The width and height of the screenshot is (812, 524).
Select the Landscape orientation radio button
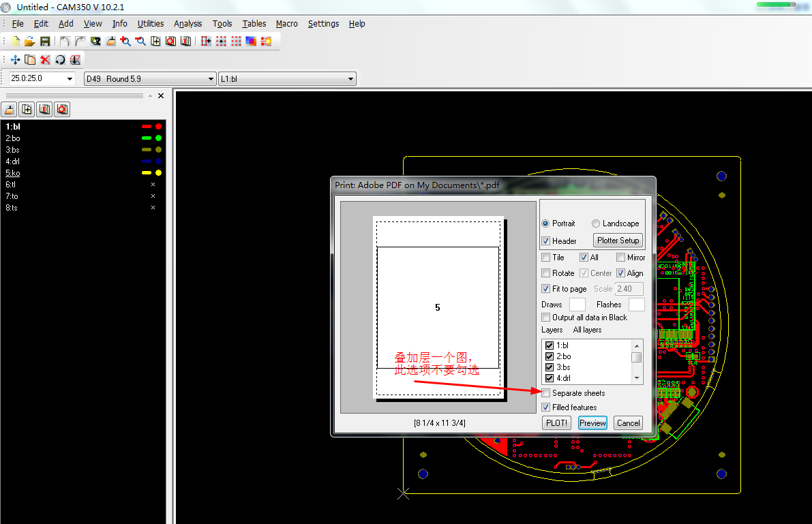596,224
